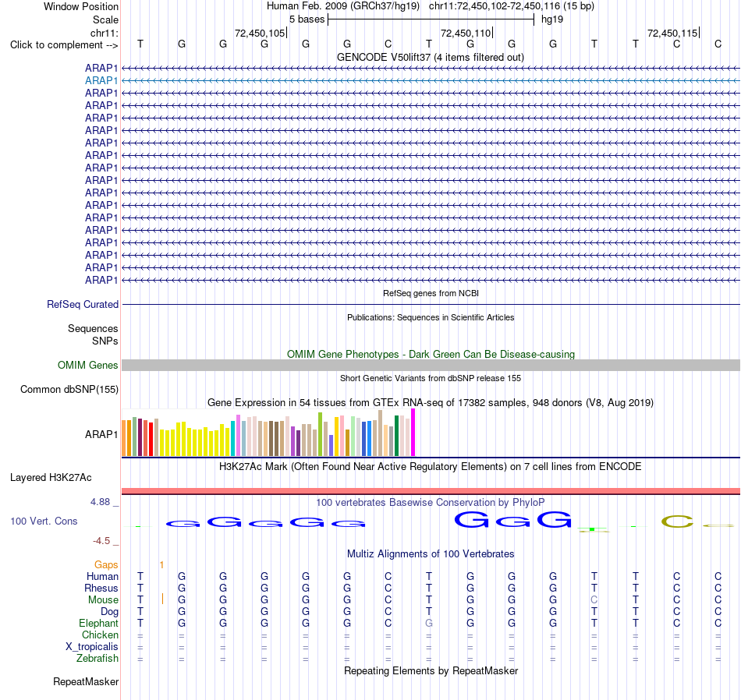This screenshot has height=700, width=741.
Task: Click the ARAP1 label beside GTEx chart
Action: point(101,434)
